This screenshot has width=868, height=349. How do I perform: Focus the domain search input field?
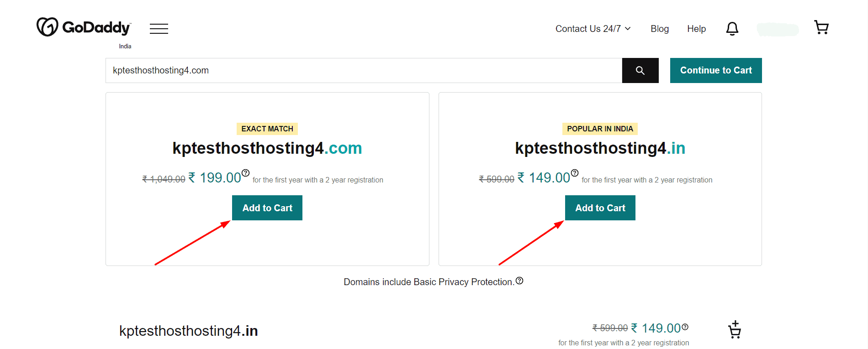(363, 71)
